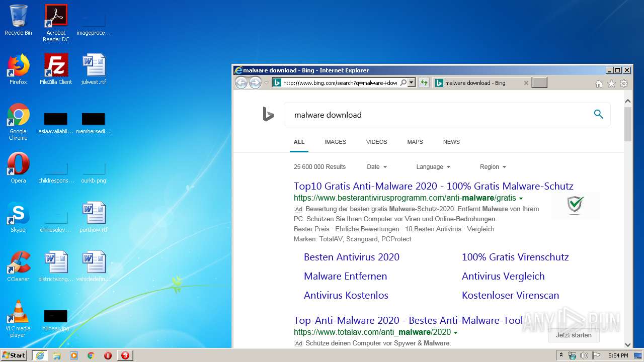Viewport: 644px width, 362px height.
Task: Open porthow.rtf document icon
Action: pyautogui.click(x=94, y=217)
